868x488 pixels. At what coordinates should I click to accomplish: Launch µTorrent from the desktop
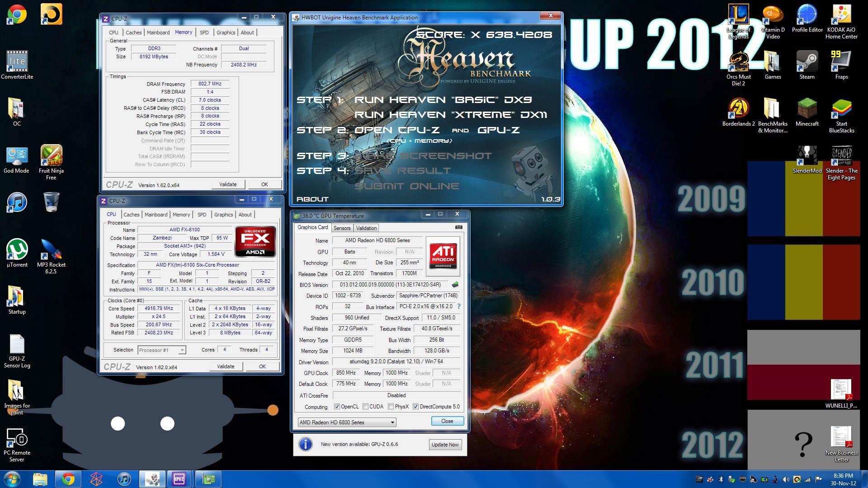tap(17, 253)
